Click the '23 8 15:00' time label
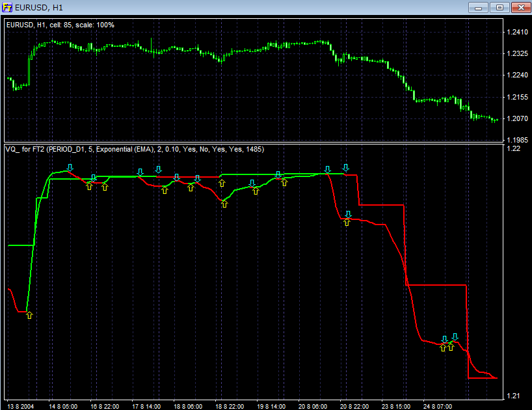Viewport: 532px width, 410px height. tap(396, 406)
